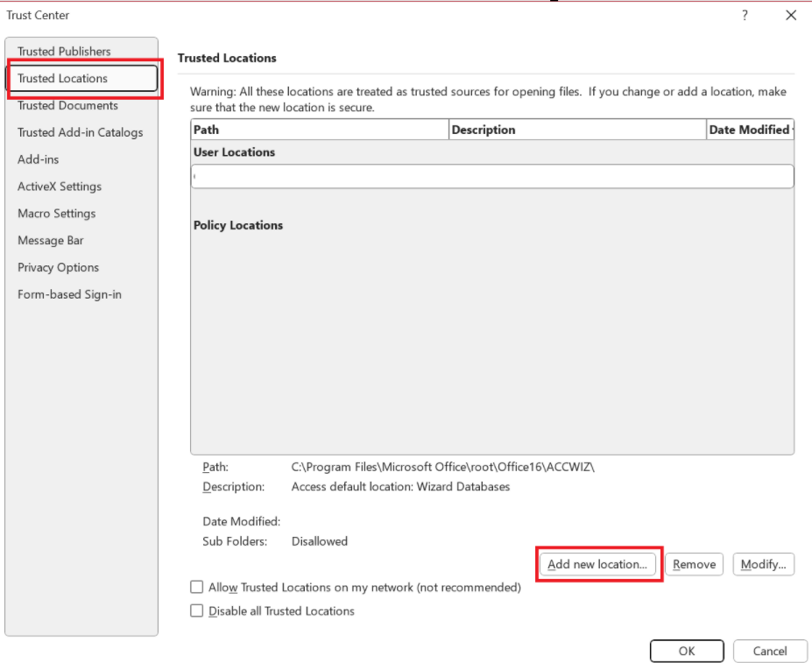Cancel the Trust Center dialog
Screen dimensions: 812x663
coord(770,651)
